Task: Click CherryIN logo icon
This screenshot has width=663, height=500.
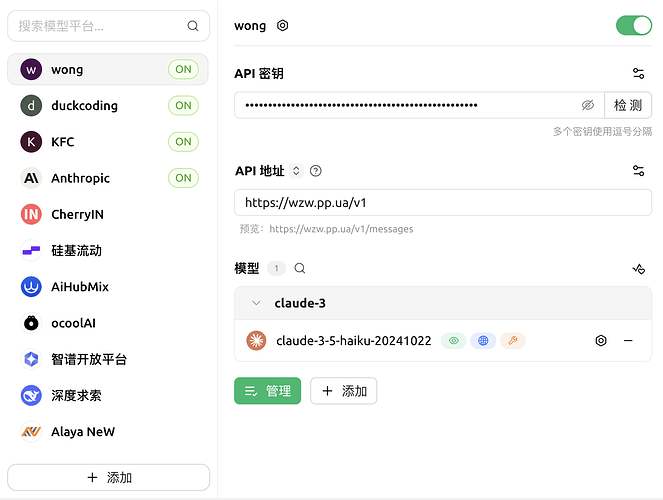Action: 31,214
